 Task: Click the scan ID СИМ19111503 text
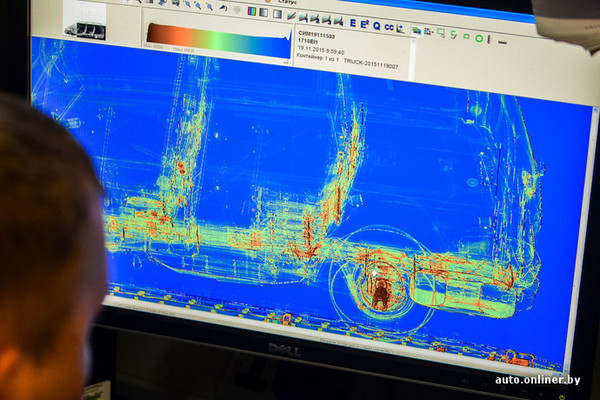pyautogui.click(x=316, y=35)
